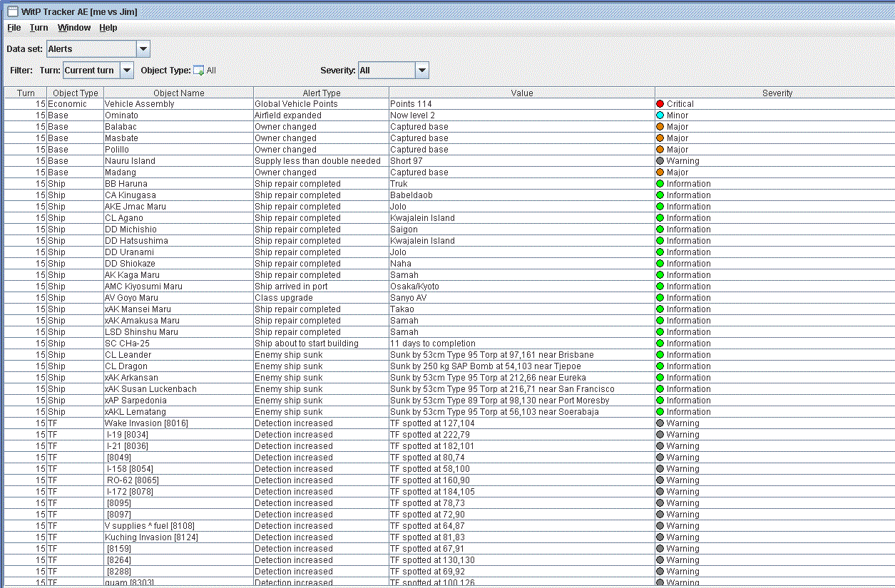The image size is (895, 588).
Task: Click gray Warning dot in Nauru Island row
Action: pyautogui.click(x=660, y=161)
